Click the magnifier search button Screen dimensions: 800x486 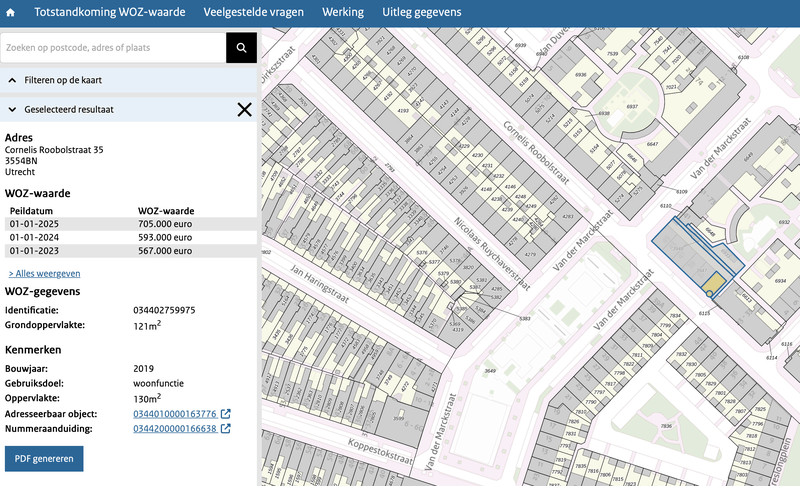[241, 47]
